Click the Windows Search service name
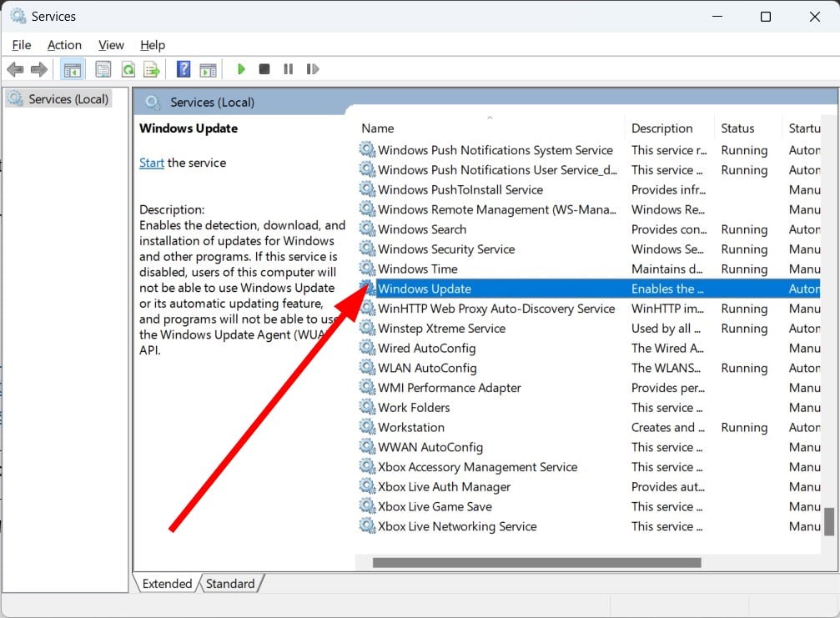Image resolution: width=840 pixels, height=618 pixels. click(x=422, y=229)
